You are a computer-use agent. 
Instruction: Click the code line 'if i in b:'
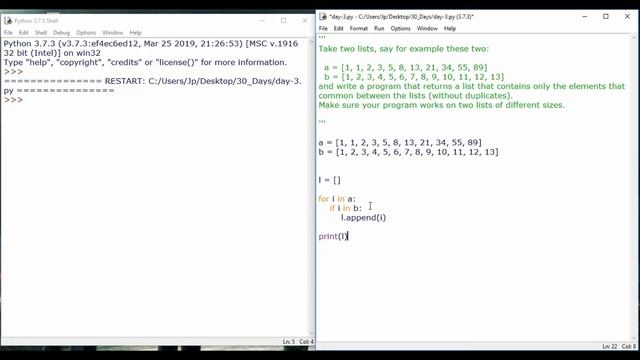click(x=345, y=208)
